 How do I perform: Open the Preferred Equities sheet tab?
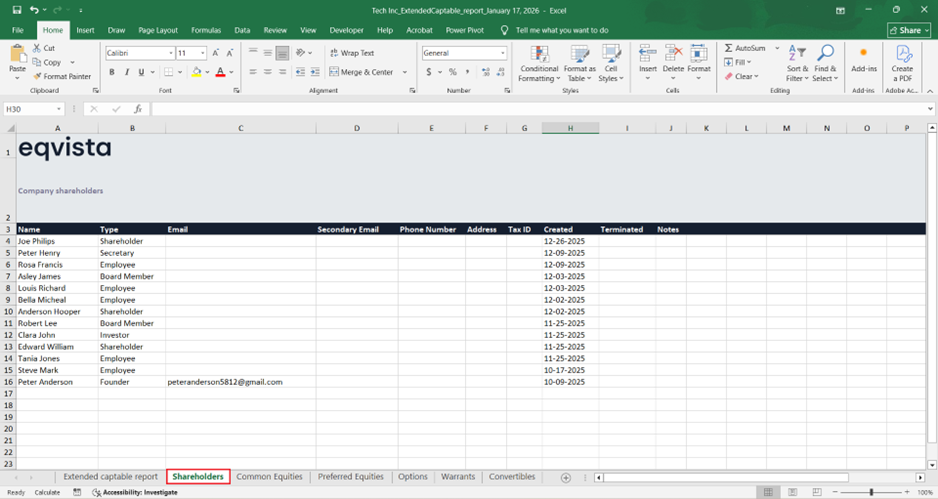[x=350, y=477]
